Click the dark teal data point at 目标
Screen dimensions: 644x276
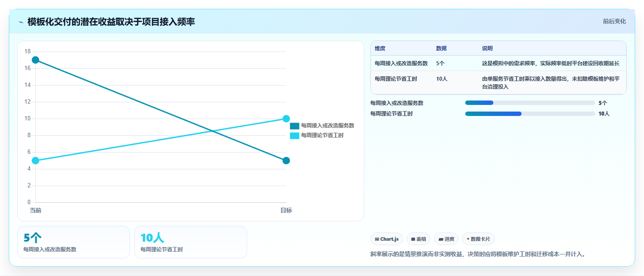tap(286, 160)
